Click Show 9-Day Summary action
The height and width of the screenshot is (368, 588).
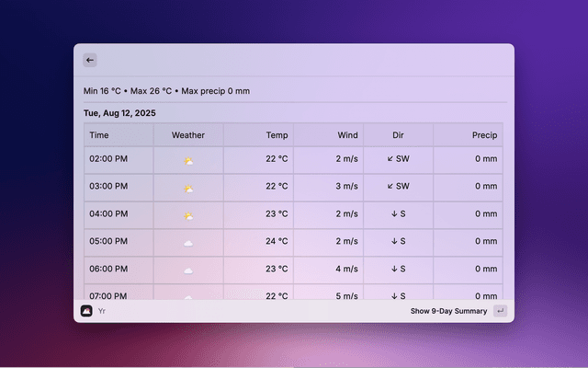click(448, 311)
